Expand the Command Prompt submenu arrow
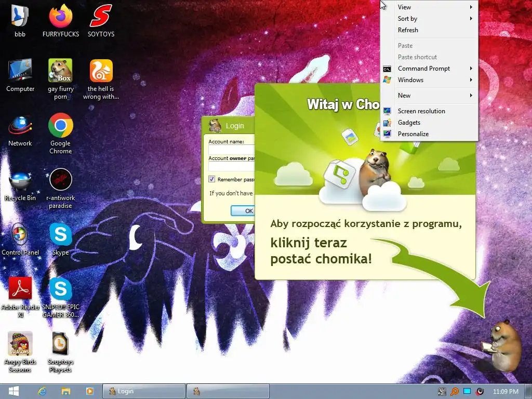 click(x=471, y=69)
